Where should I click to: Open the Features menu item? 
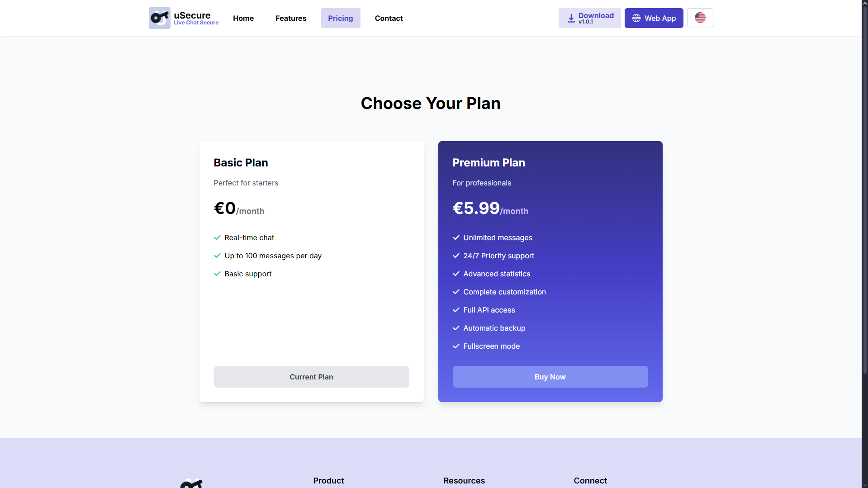click(x=291, y=18)
